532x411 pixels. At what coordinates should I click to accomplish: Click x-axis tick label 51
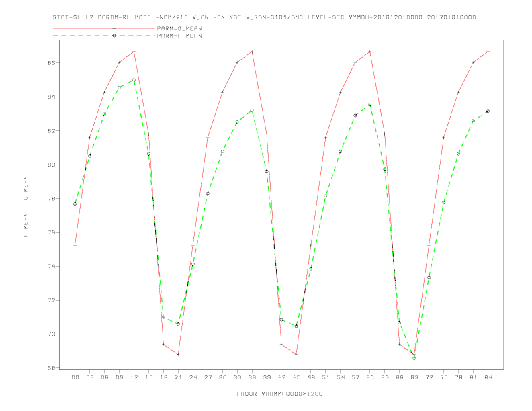click(326, 377)
